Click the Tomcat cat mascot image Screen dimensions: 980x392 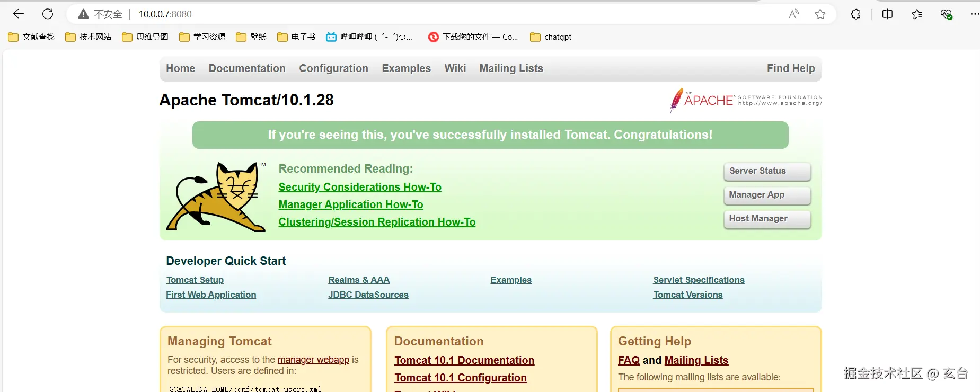point(216,197)
